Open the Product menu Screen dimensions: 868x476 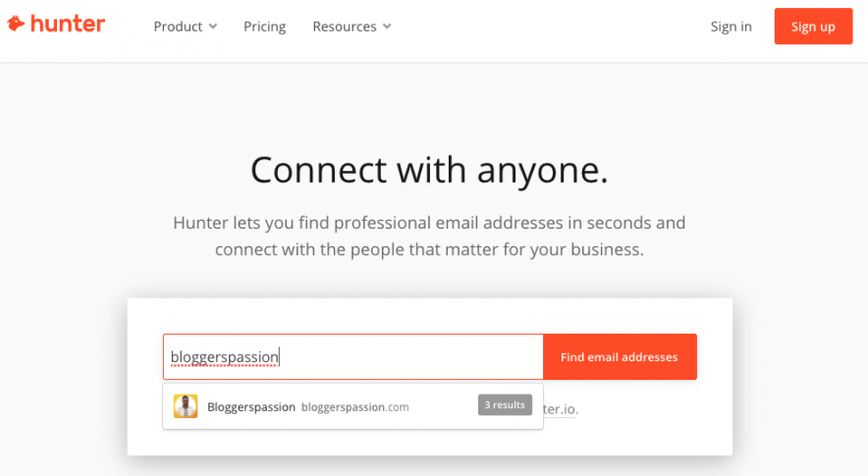point(178,26)
